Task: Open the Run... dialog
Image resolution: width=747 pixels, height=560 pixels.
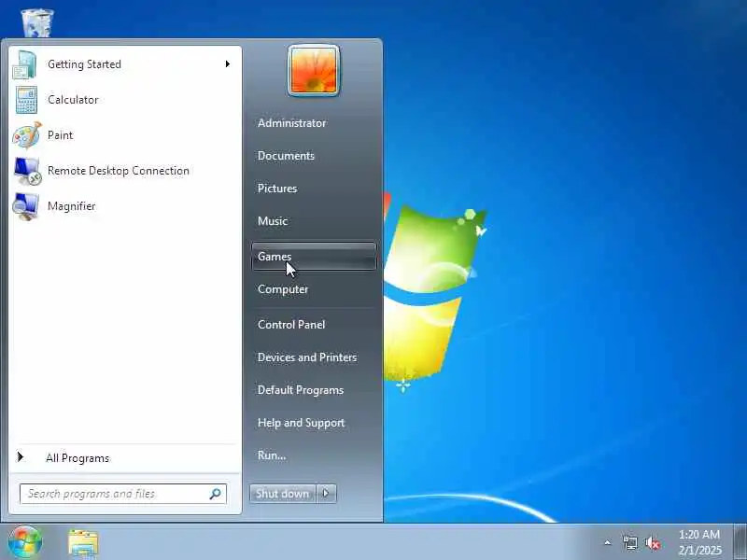Action: point(272,455)
